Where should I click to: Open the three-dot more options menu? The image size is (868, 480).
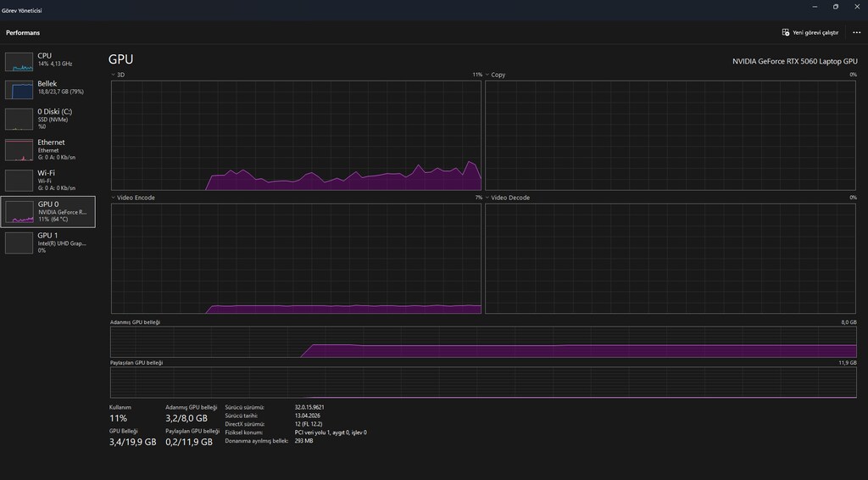point(856,33)
